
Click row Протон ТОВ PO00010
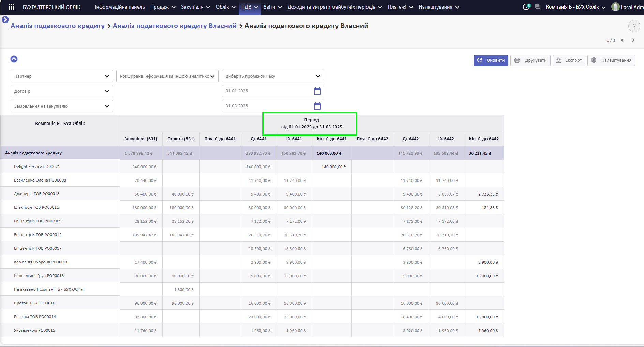(x=252, y=303)
